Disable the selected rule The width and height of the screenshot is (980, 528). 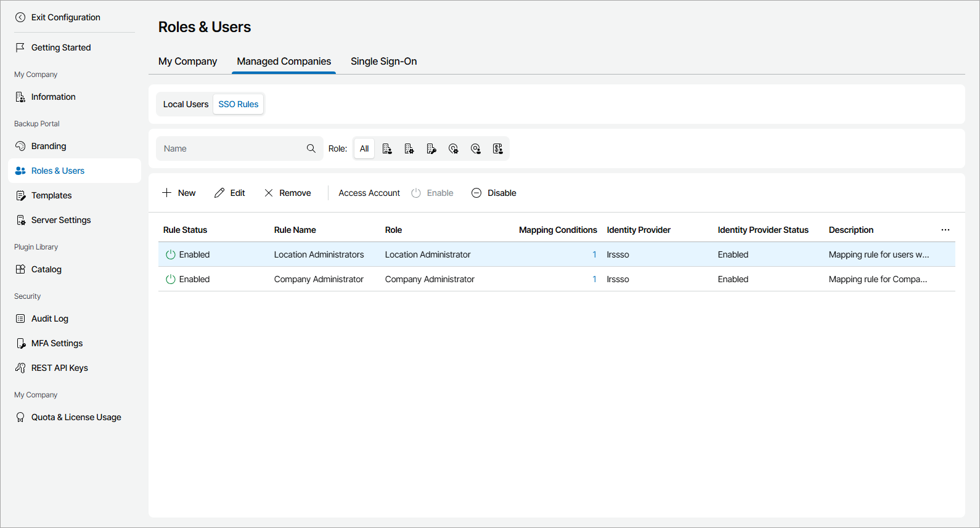point(494,193)
